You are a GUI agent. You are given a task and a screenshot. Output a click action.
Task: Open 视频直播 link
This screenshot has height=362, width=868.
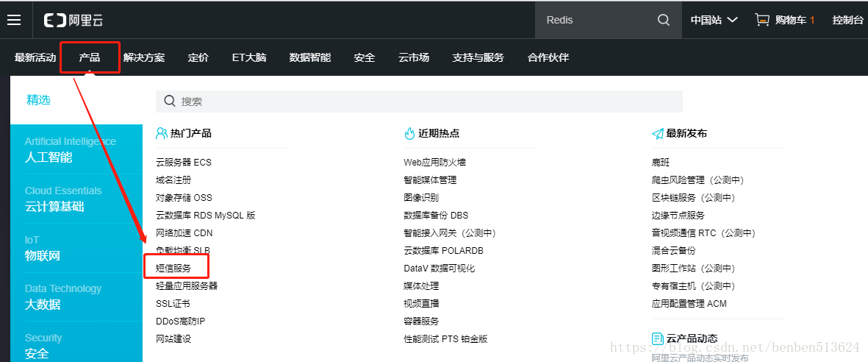(x=421, y=304)
